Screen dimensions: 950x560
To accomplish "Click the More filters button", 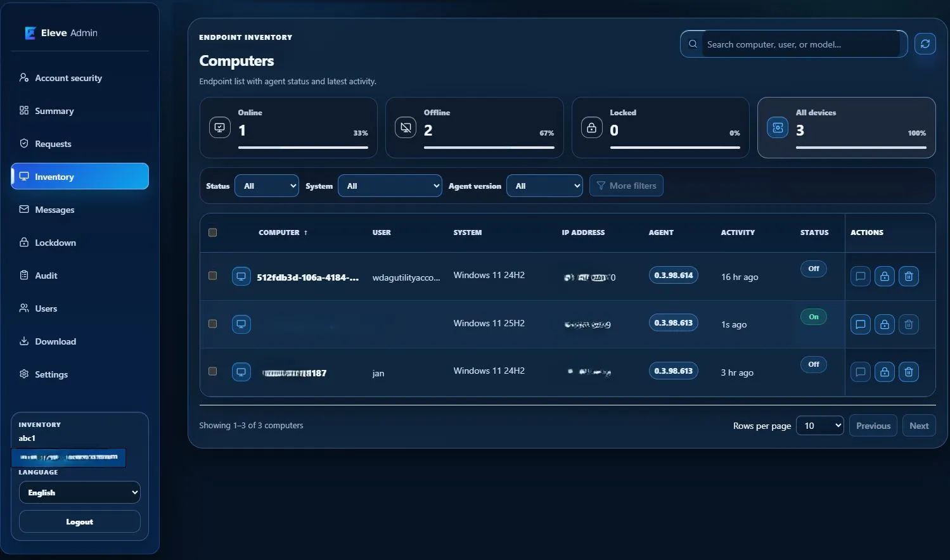I will coord(626,186).
